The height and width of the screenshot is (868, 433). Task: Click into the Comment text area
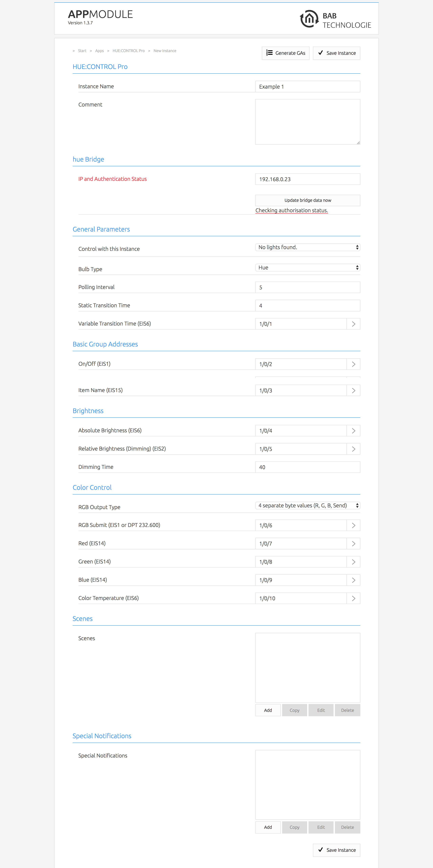pos(307,122)
